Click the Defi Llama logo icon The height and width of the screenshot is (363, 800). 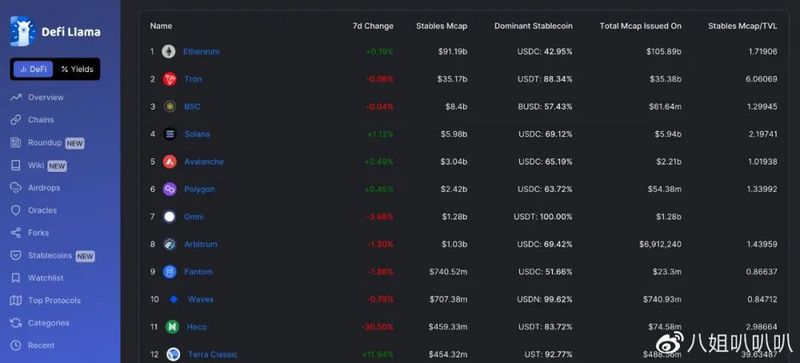(x=22, y=31)
